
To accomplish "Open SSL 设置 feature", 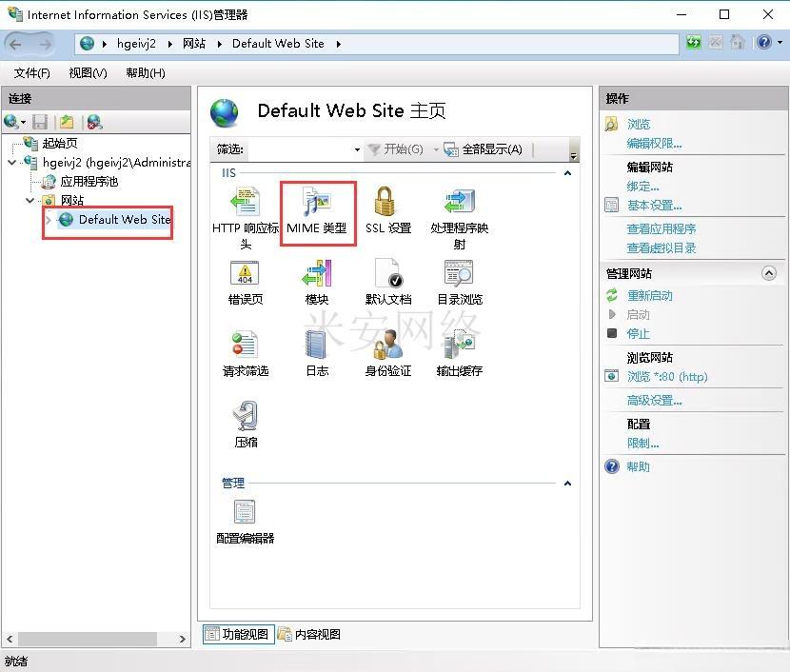I will point(388,210).
